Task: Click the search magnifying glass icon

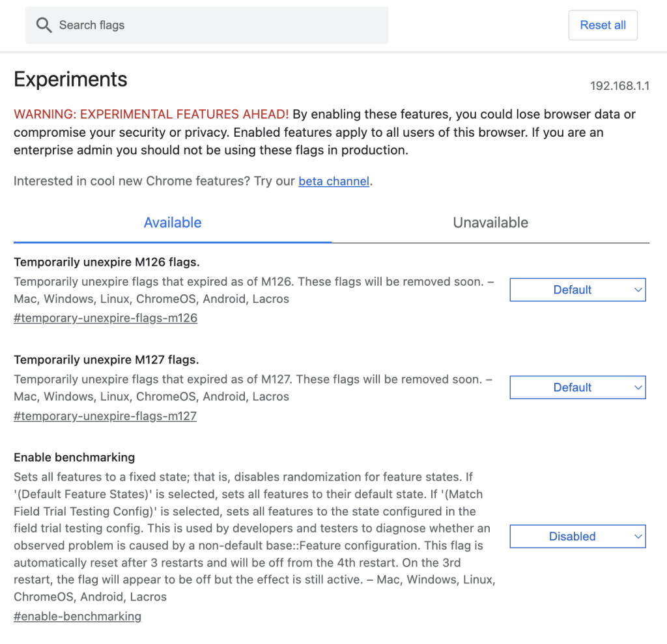Action: [44, 25]
